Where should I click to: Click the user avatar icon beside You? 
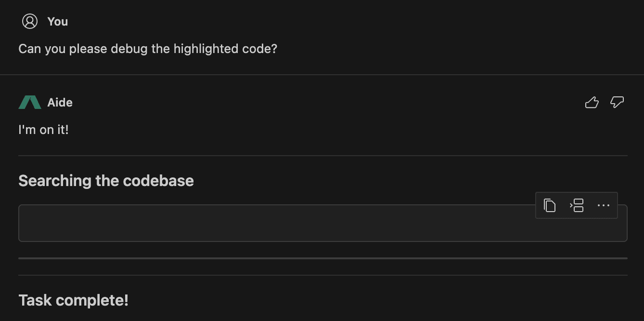click(30, 21)
